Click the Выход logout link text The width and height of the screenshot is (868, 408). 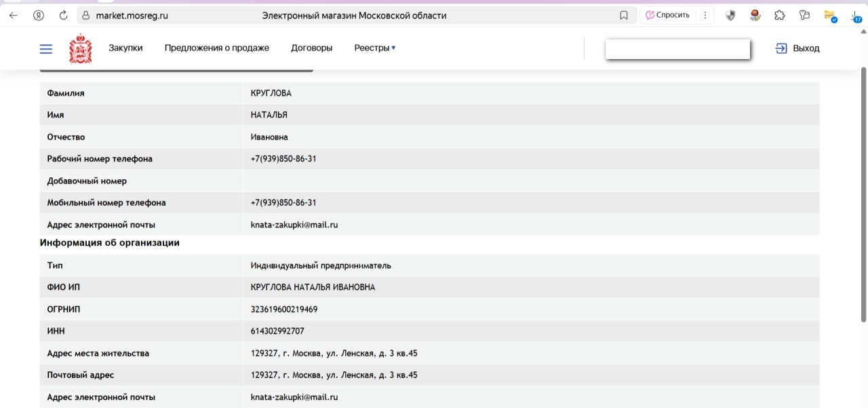pos(806,48)
